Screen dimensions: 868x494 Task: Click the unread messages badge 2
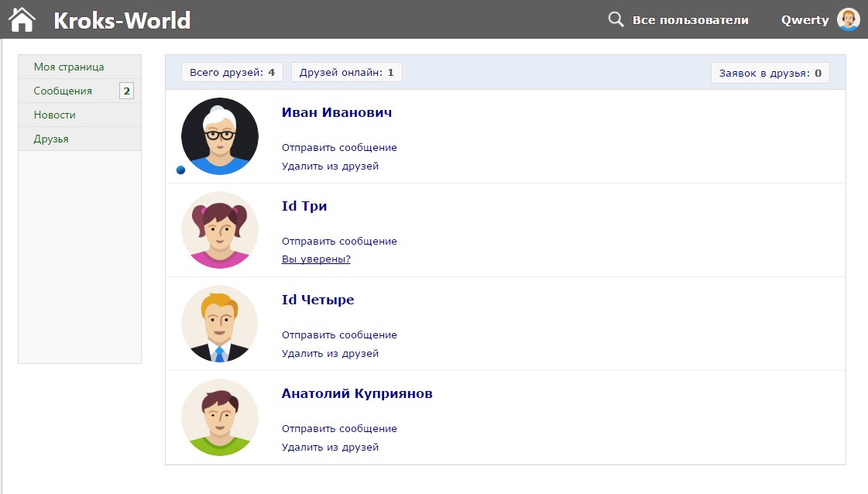coord(127,91)
